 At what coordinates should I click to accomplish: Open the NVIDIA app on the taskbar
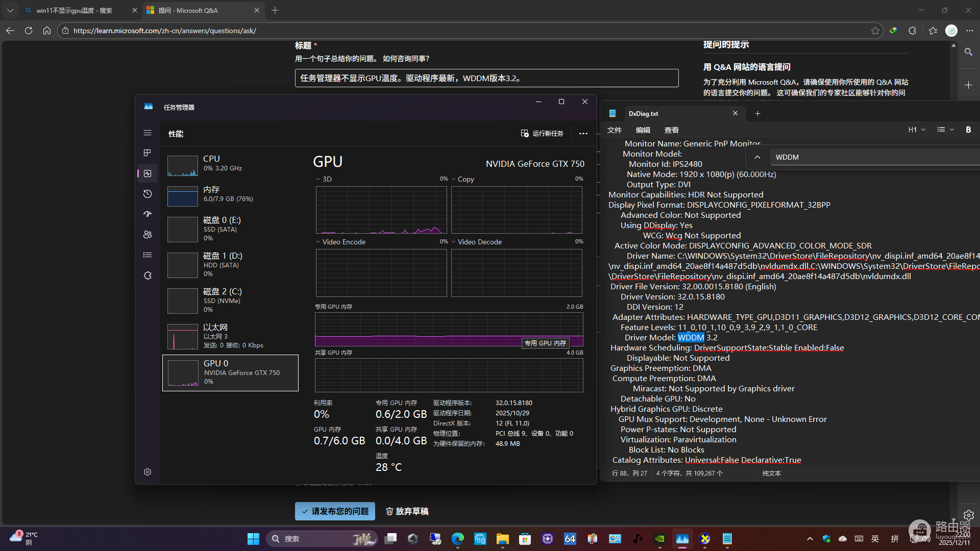[x=660, y=539]
